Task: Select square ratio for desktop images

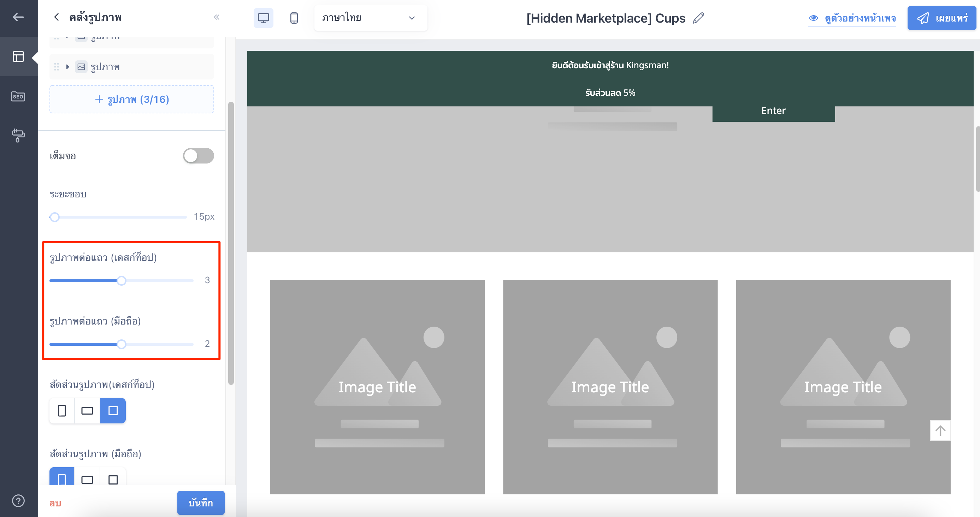Action: tap(113, 411)
